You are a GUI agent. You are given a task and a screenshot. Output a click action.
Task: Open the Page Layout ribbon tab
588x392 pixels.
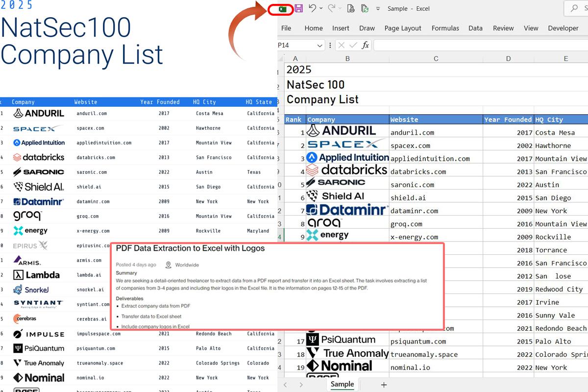coord(403,28)
